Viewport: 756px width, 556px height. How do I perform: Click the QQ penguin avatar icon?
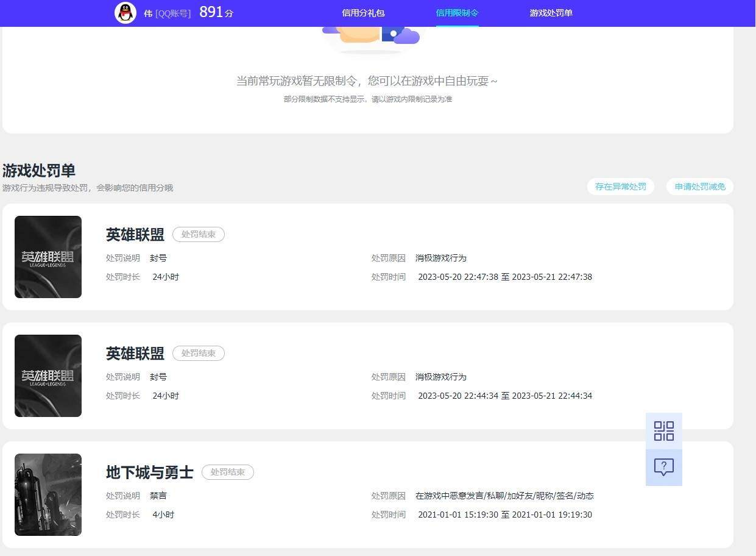[x=125, y=13]
